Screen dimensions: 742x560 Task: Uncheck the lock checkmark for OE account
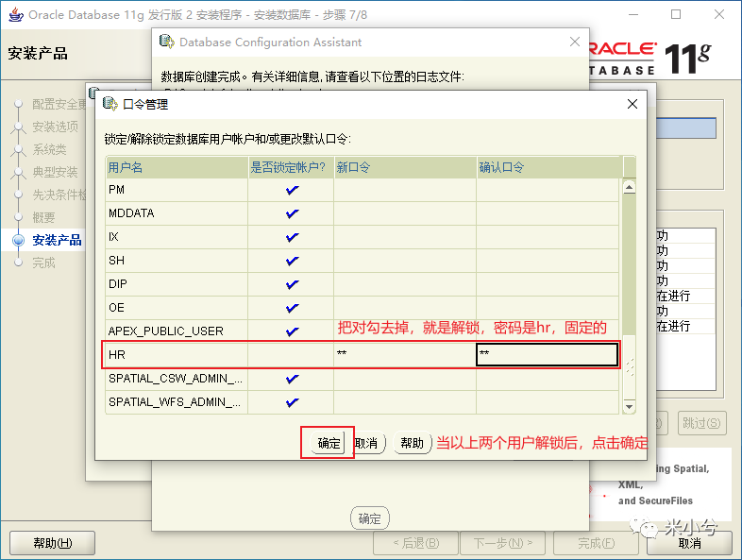(292, 308)
